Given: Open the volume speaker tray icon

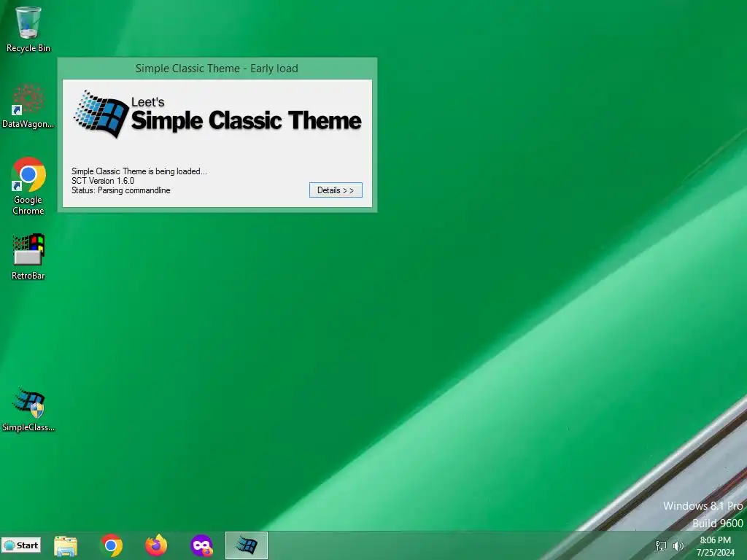Looking at the screenshot, I should 678,545.
